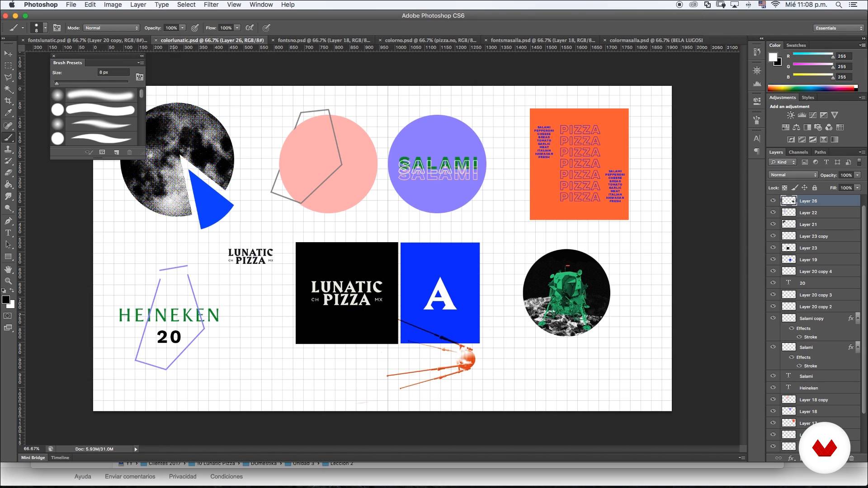Viewport: 868px width, 488px height.
Task: Click the brush Size slider
Action: pos(92,83)
